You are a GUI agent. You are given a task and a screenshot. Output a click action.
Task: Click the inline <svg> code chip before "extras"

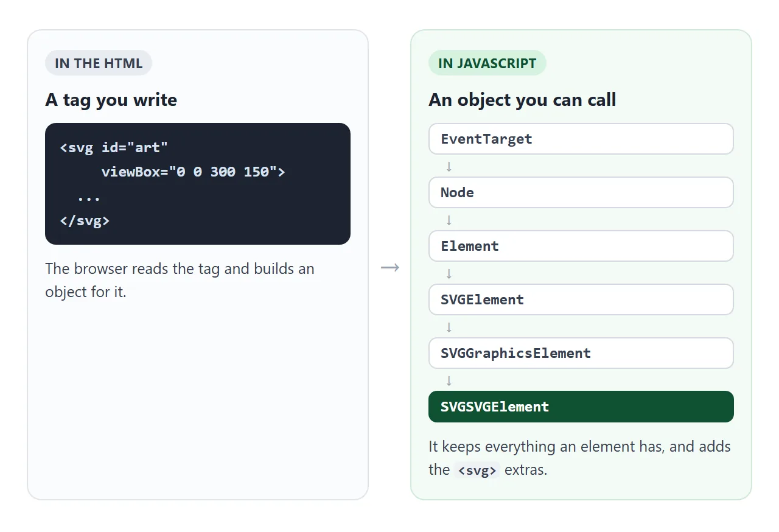[477, 471]
